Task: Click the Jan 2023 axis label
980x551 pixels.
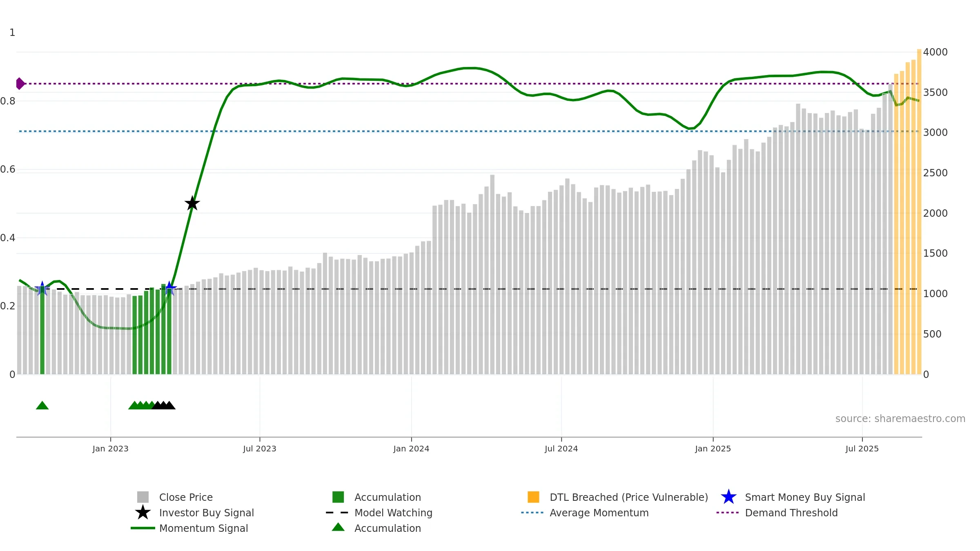Action: point(111,449)
